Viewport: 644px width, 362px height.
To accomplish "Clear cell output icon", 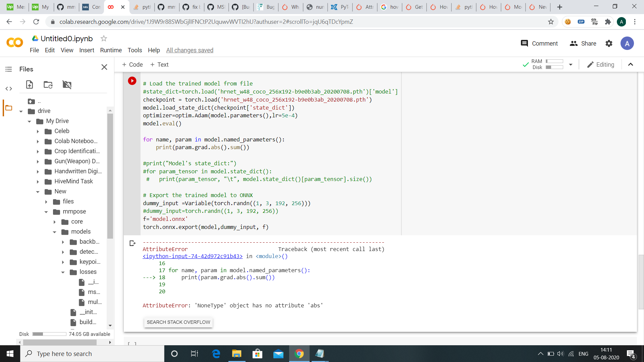I will [132, 243].
